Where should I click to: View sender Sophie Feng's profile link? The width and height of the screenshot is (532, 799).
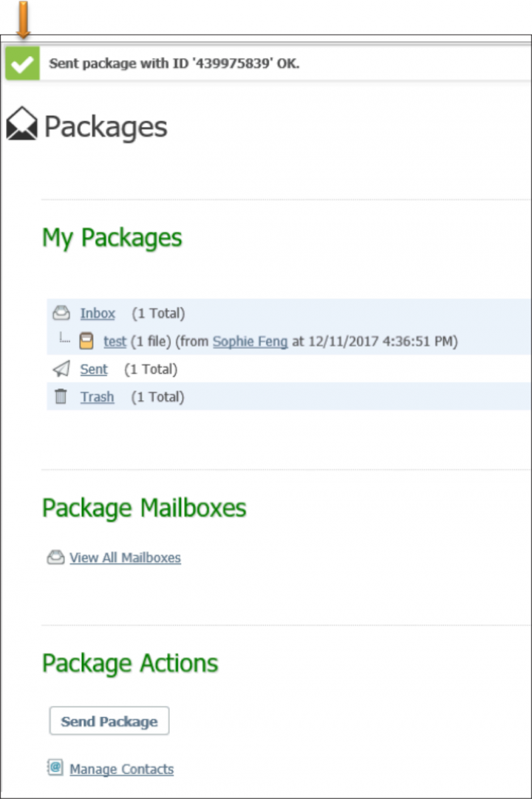[x=250, y=342]
